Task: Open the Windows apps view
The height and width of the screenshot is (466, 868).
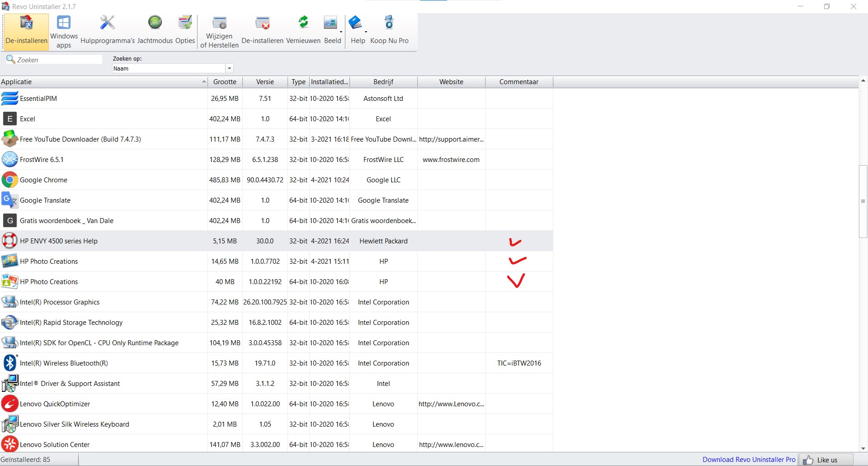Action: click(x=64, y=31)
